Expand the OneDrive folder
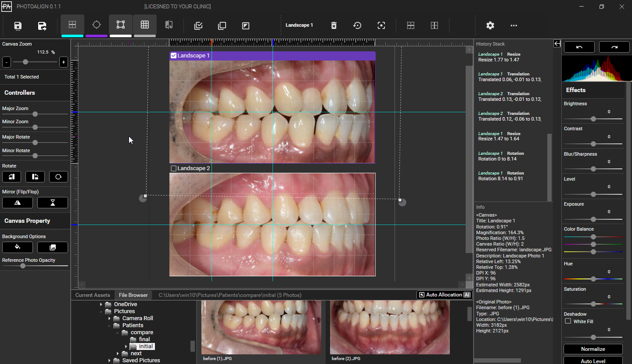 point(101,304)
